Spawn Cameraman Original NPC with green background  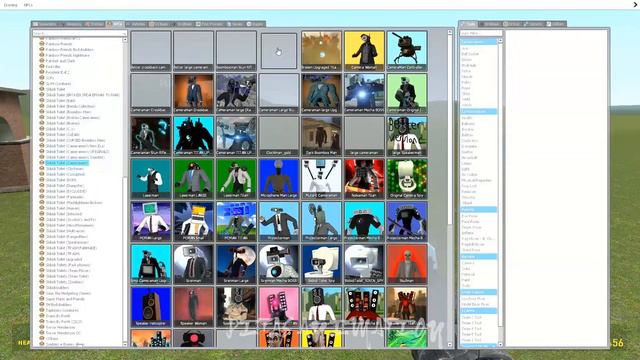coord(407,93)
